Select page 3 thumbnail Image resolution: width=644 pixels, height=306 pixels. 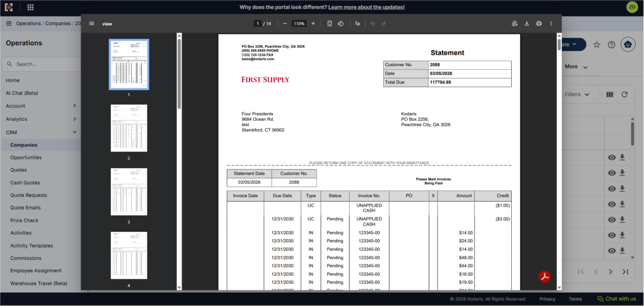coord(129,192)
